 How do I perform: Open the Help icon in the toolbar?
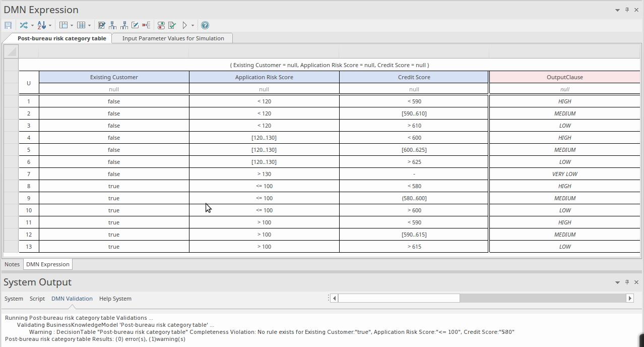tap(205, 25)
